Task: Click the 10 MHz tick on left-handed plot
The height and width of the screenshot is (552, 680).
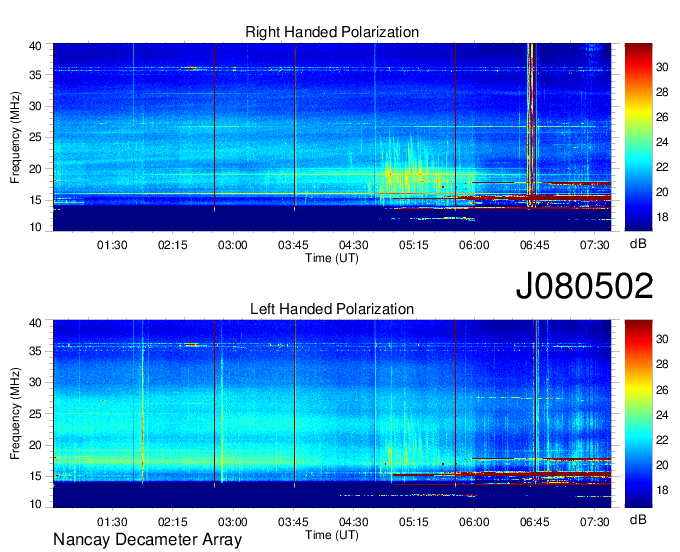Action: (36, 504)
